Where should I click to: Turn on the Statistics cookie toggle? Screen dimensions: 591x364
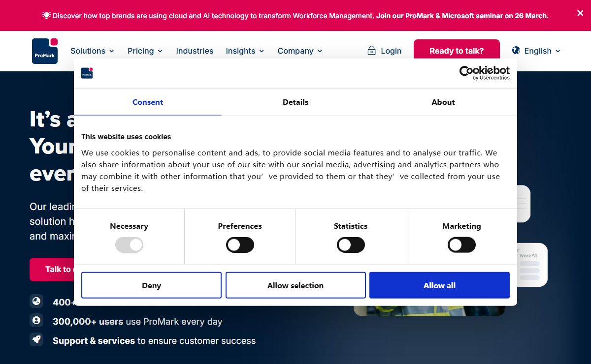351,245
